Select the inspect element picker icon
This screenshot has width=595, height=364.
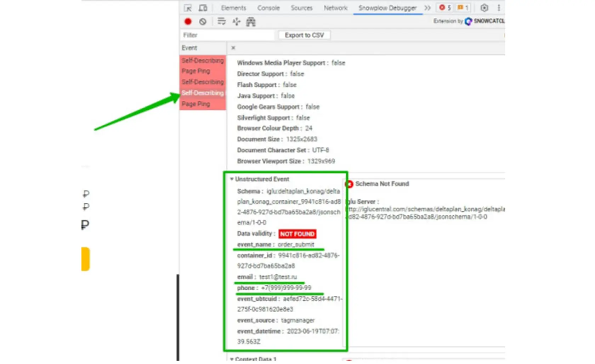coord(188,8)
